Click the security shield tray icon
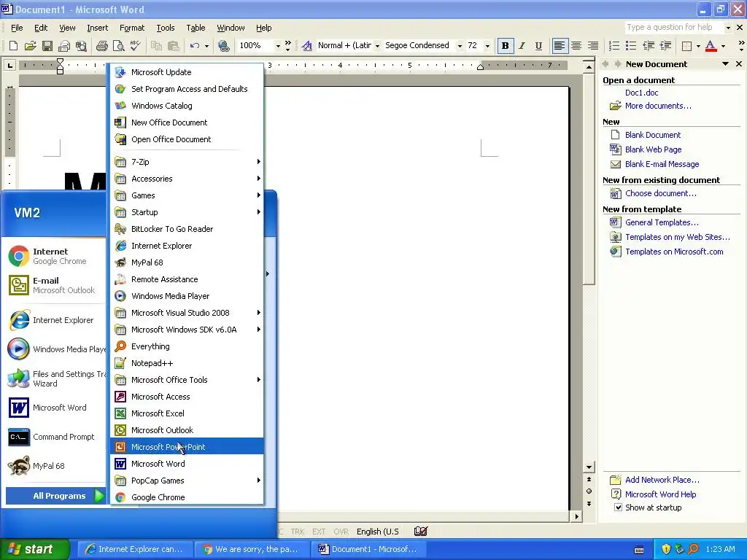The image size is (747, 560). (x=666, y=549)
